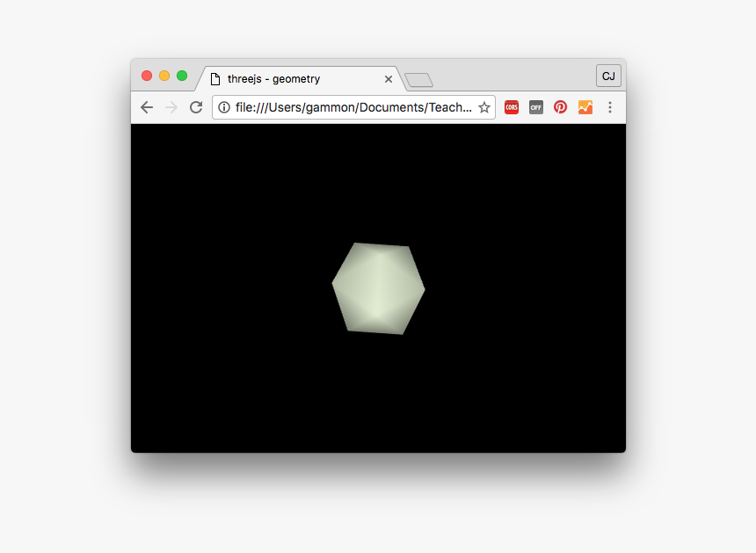Click the red close traffic light button
The image size is (756, 553).
[x=147, y=76]
